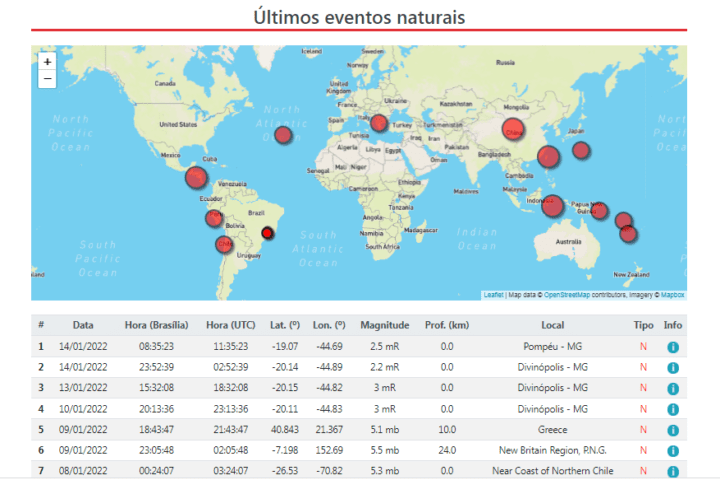
Task: Open the info icon for Pompéu - MG
Action: pyautogui.click(x=673, y=347)
